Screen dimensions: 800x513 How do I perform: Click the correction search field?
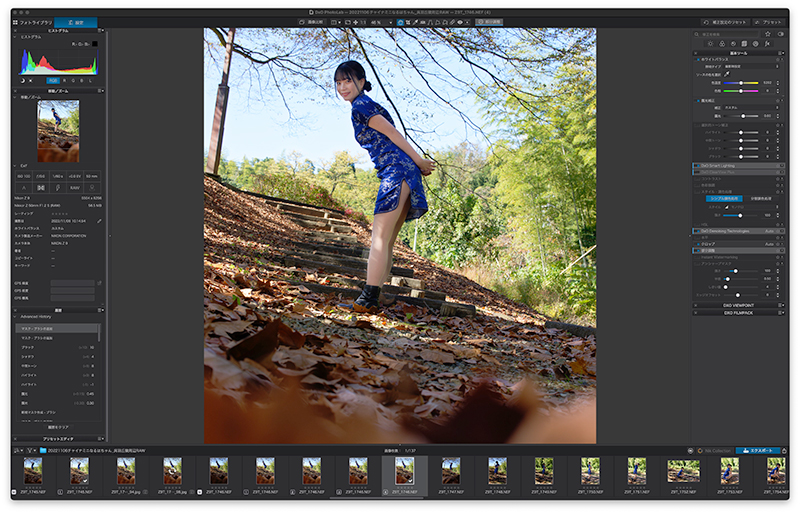click(x=727, y=34)
